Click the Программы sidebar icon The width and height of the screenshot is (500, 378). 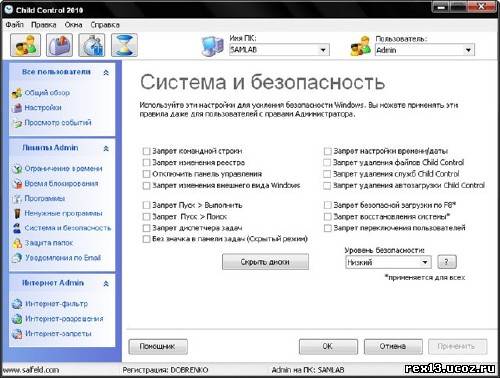pyautogui.click(x=17, y=199)
